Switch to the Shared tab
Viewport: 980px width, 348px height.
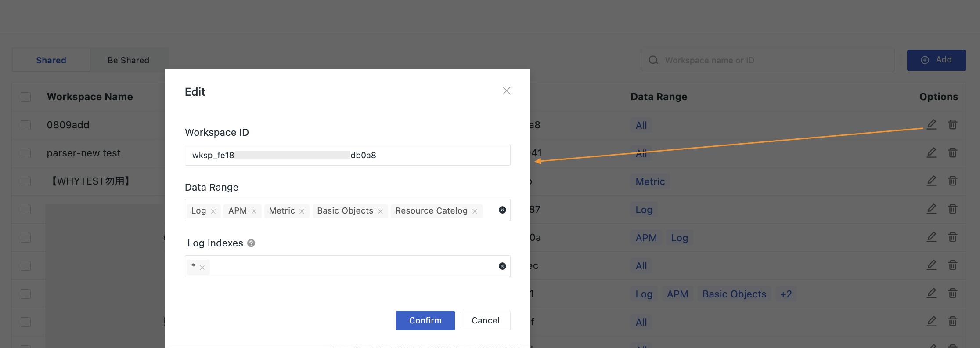coord(51,60)
